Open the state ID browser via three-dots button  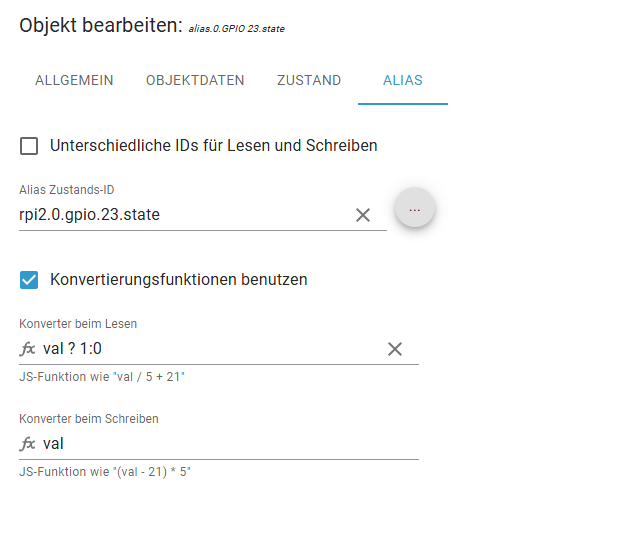(415, 208)
